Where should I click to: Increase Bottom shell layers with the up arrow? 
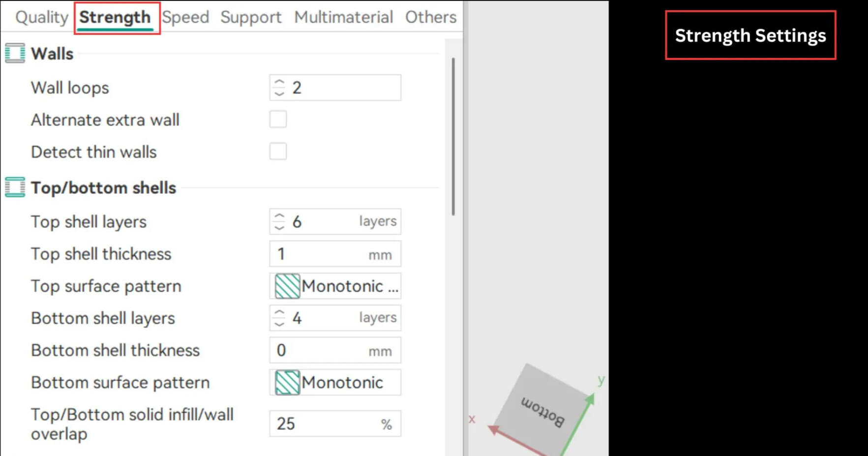pos(279,313)
